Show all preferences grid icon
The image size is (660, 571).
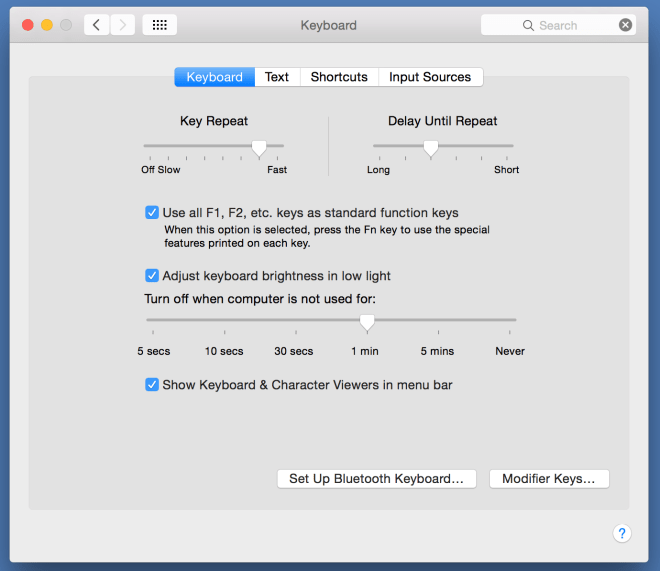(x=160, y=25)
